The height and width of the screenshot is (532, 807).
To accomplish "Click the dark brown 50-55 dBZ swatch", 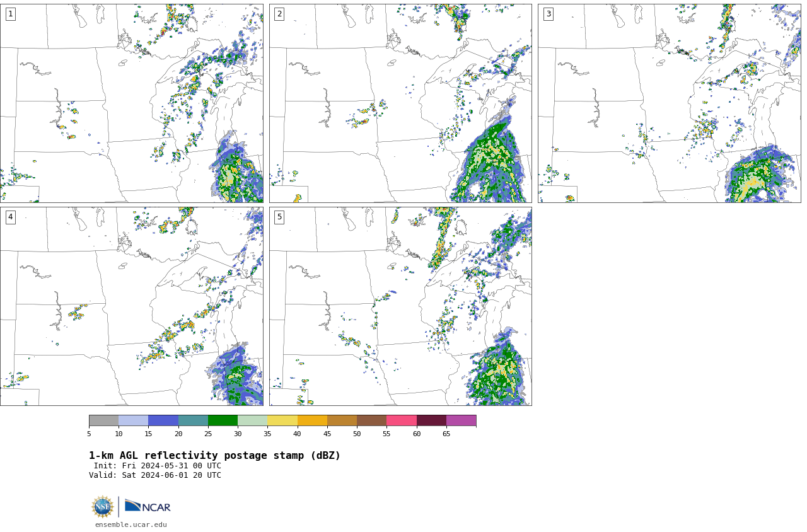I will pos(371,420).
